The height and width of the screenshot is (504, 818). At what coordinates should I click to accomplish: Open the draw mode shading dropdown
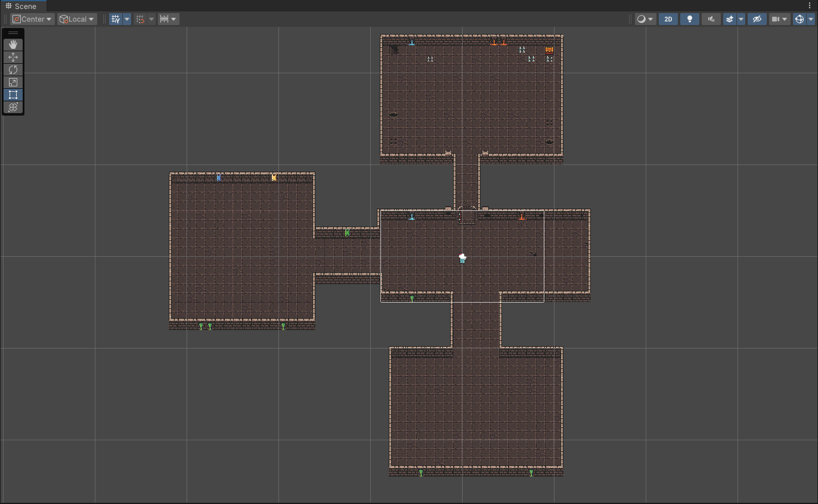645,19
